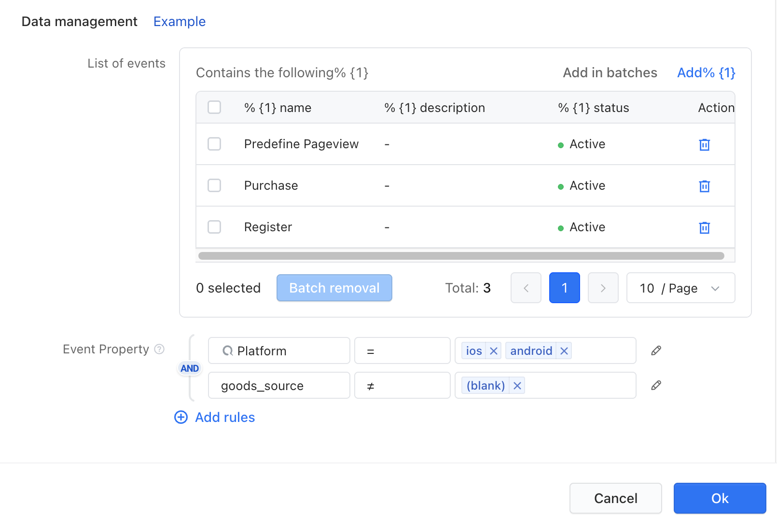Go to page 1 in pagination
The image size is (777, 532).
564,288
